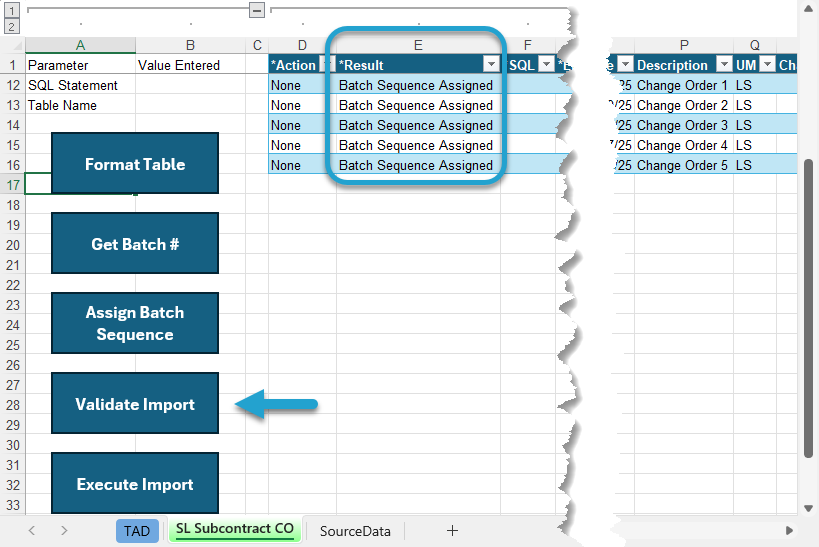The image size is (819, 547).
Task: Select row 1 header
Action: tap(13, 65)
